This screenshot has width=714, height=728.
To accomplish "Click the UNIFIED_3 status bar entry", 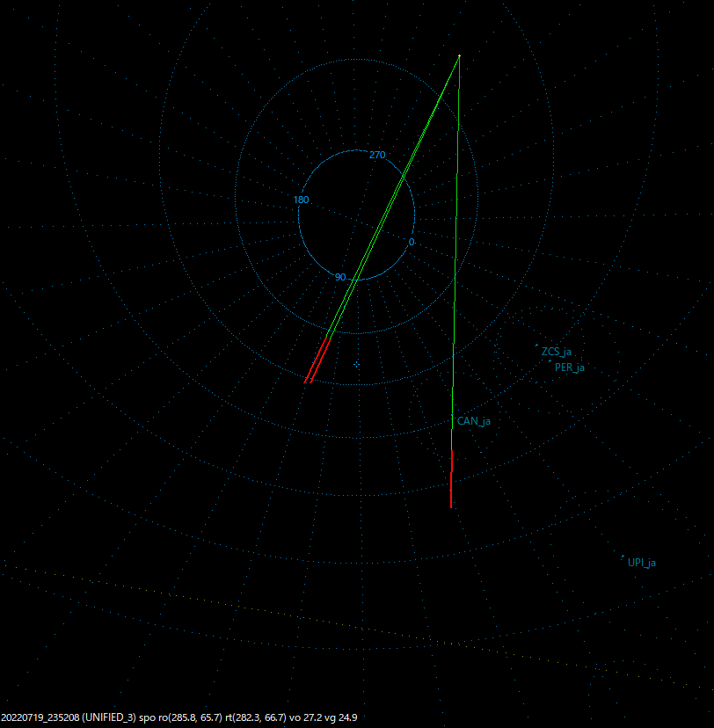I will point(107,716).
